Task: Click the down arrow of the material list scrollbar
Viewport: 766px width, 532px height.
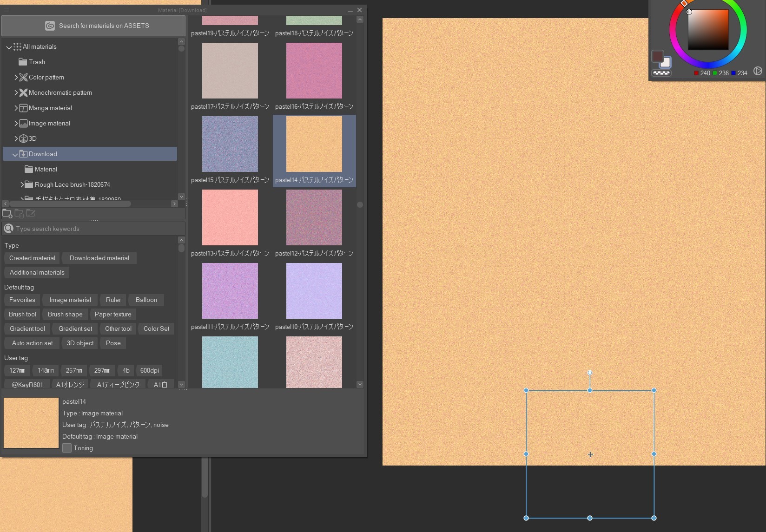Action: [x=360, y=384]
